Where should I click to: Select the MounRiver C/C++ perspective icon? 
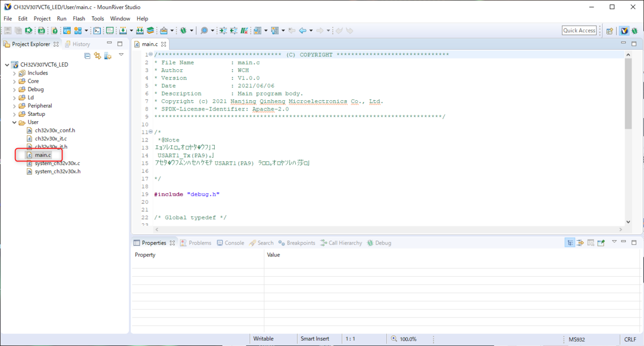click(624, 31)
